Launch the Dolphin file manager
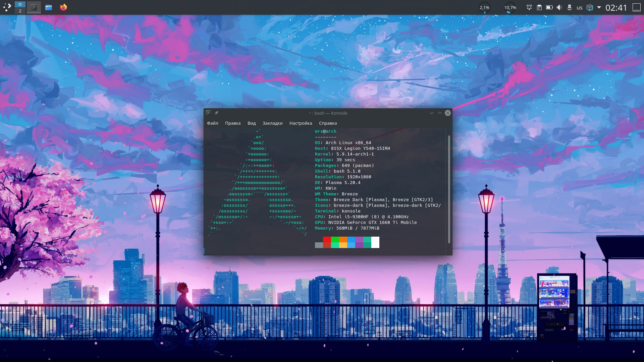This screenshot has width=644, height=362. pyautogui.click(x=49, y=7)
